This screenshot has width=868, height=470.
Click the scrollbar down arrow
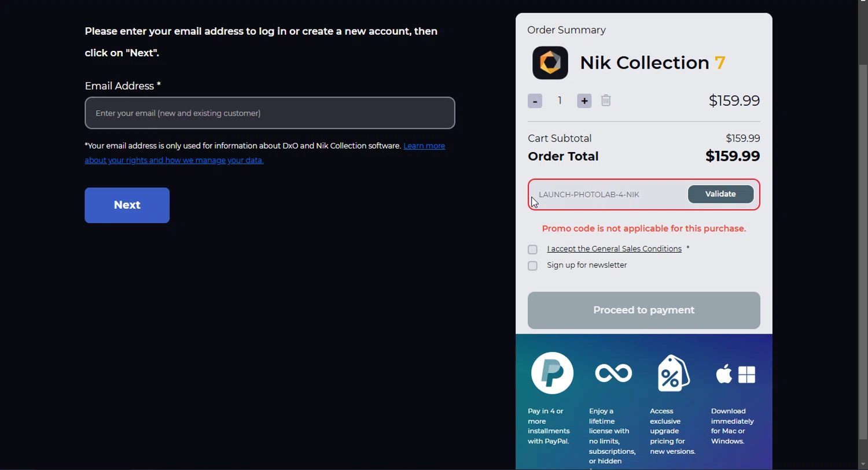[863, 464]
